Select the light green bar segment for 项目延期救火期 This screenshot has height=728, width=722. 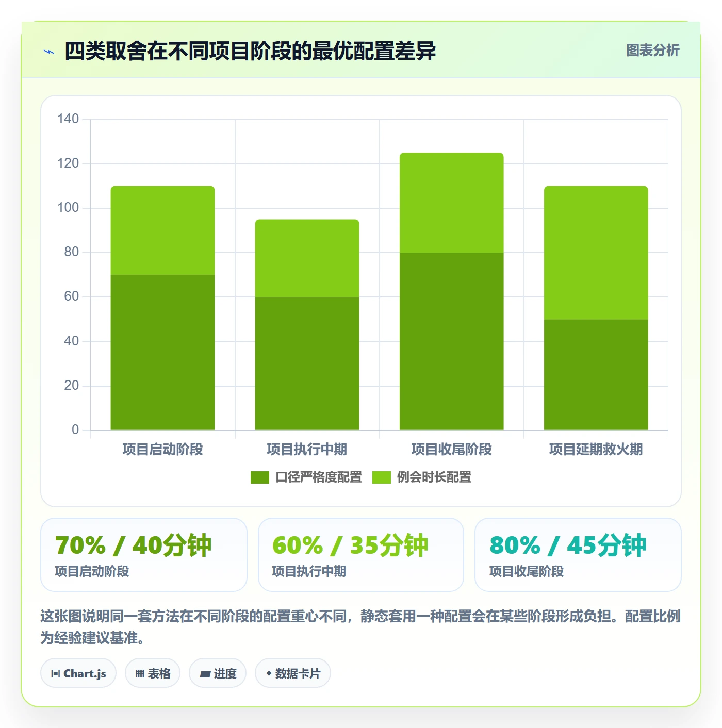(596, 253)
